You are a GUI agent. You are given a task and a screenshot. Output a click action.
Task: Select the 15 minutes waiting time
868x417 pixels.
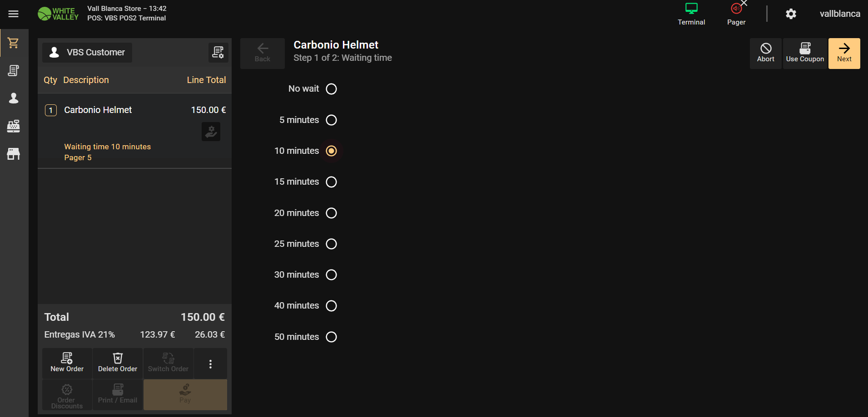coord(331,182)
